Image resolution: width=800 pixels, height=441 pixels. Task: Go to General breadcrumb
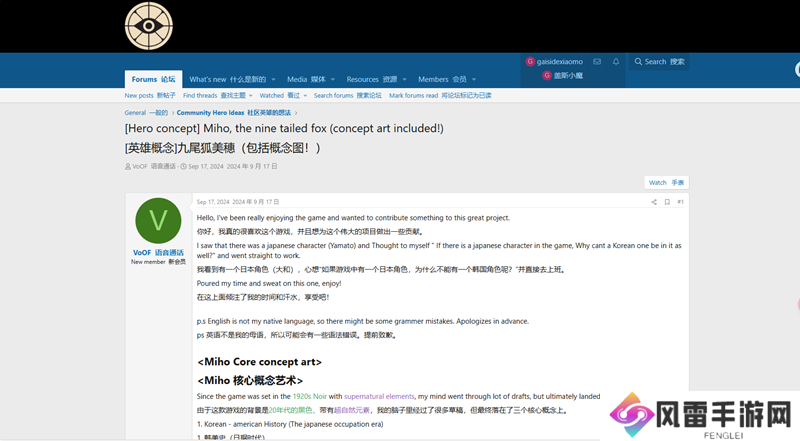(x=146, y=113)
